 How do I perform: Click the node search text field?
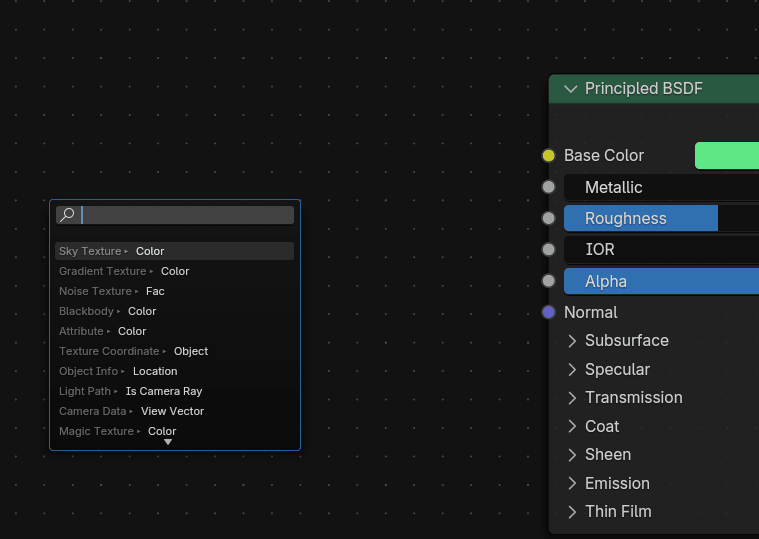pyautogui.click(x=186, y=215)
